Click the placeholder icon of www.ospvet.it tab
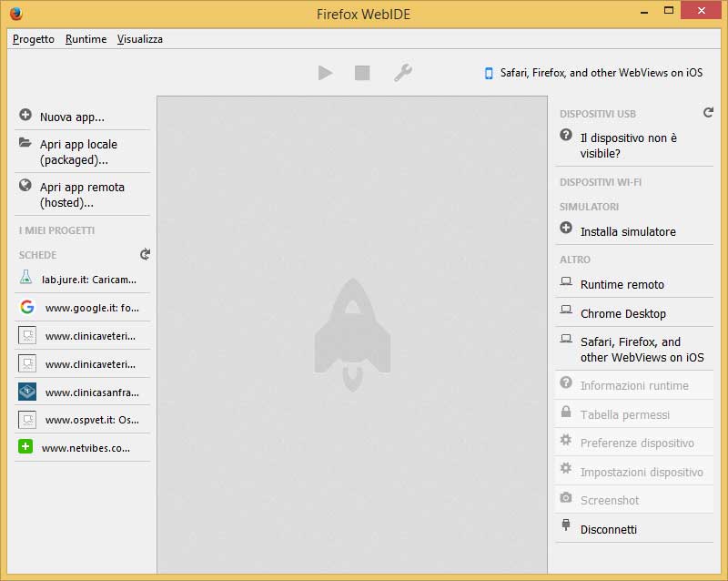This screenshot has width=728, height=581. coord(27,419)
